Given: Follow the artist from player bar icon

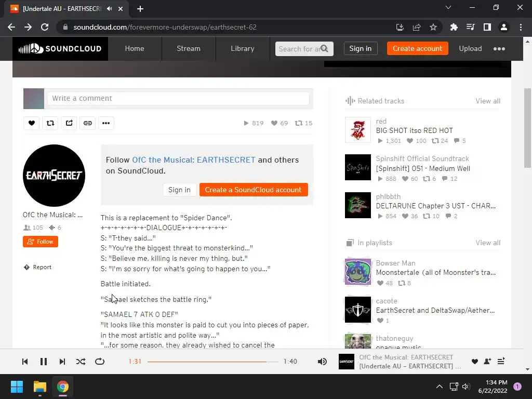Looking at the screenshot, I should point(487,362).
